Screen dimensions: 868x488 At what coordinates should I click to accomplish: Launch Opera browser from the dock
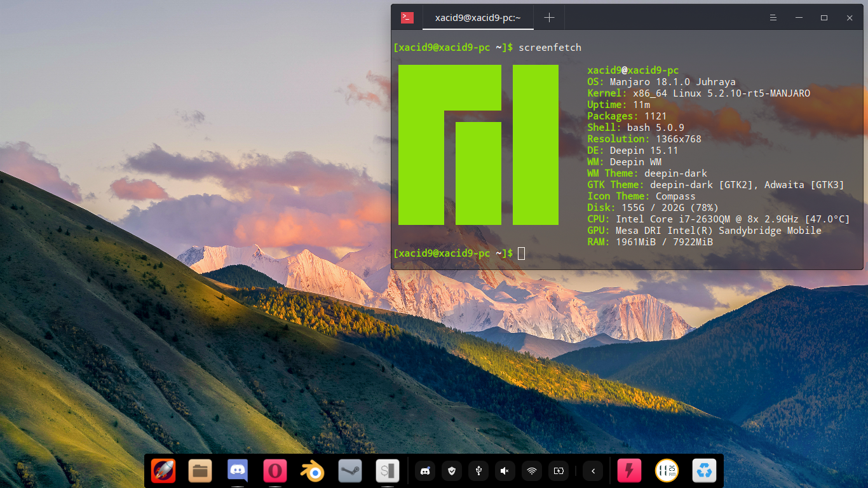coord(275,471)
